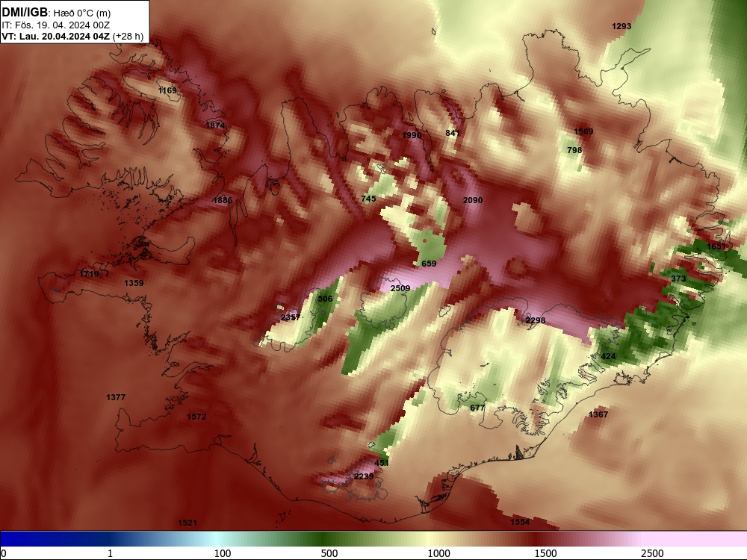
Task: Click the map value 424
Action: pyautogui.click(x=608, y=356)
